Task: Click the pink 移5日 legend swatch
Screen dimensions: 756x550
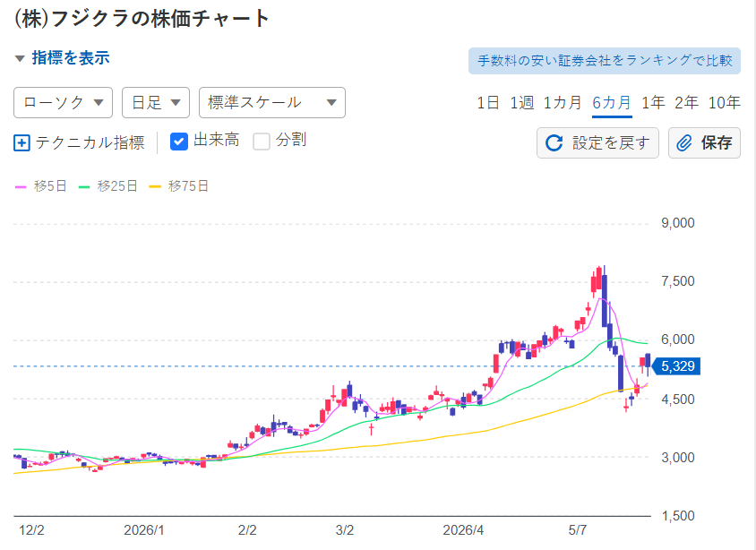Action: click(21, 187)
